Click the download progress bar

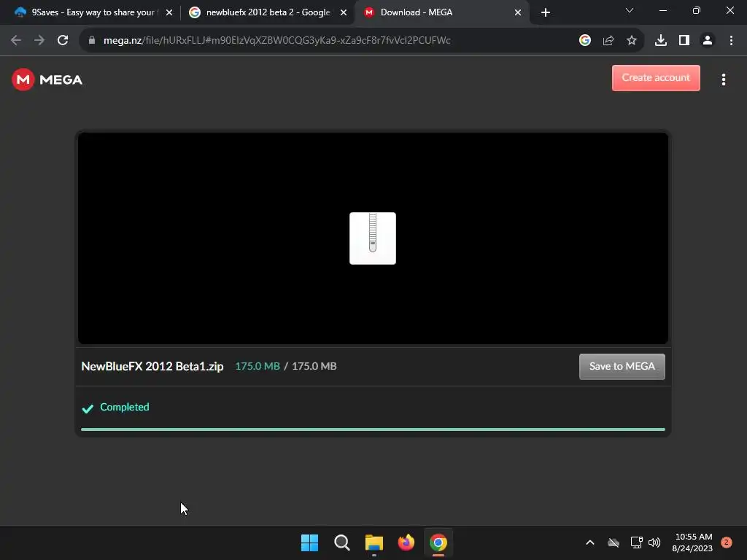[373, 429]
